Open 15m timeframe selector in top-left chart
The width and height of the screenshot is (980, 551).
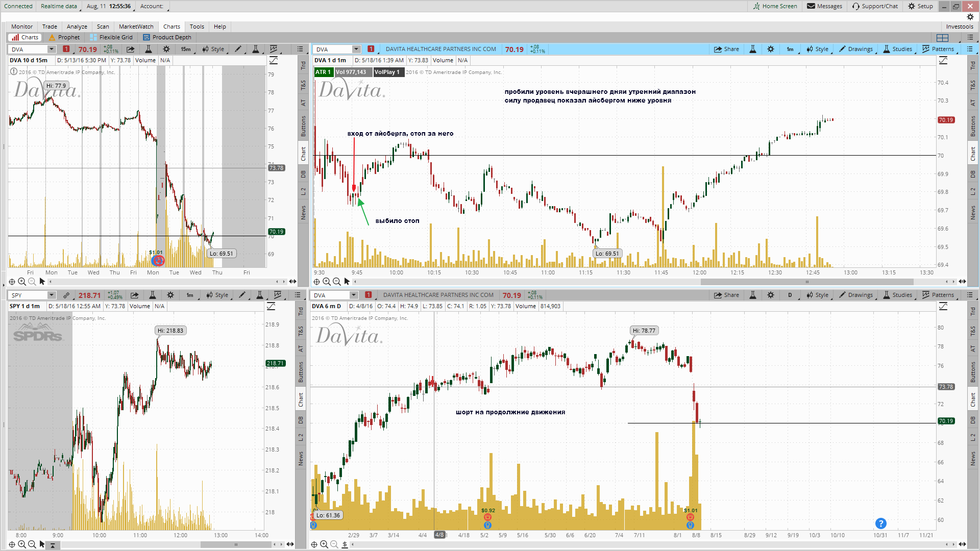coord(186,49)
